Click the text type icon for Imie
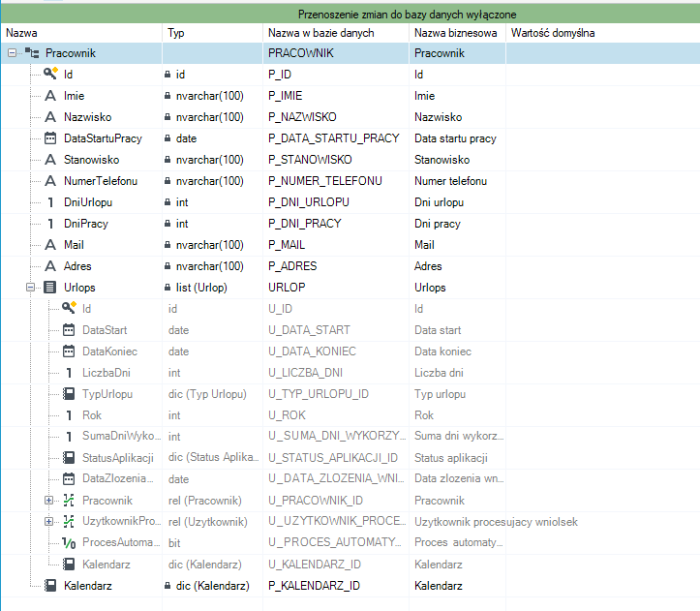Viewport: 700px width, 611px height. click(50, 96)
